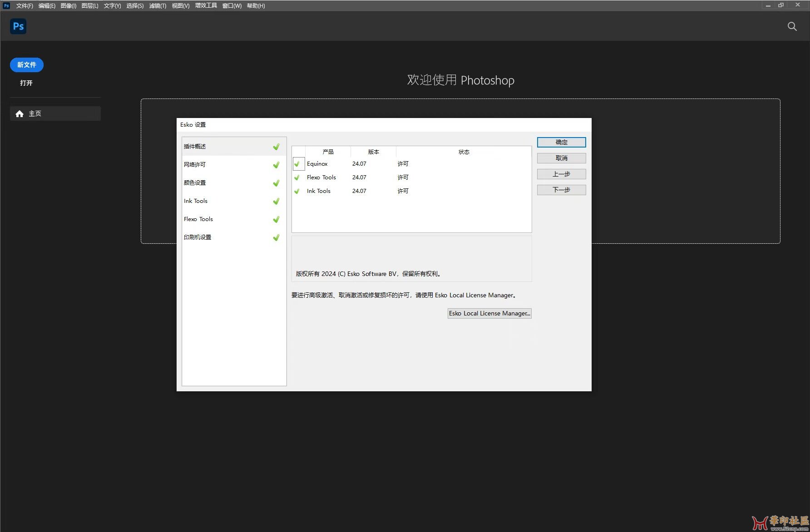Click the 新文件 button
The image size is (810, 532).
coord(27,65)
